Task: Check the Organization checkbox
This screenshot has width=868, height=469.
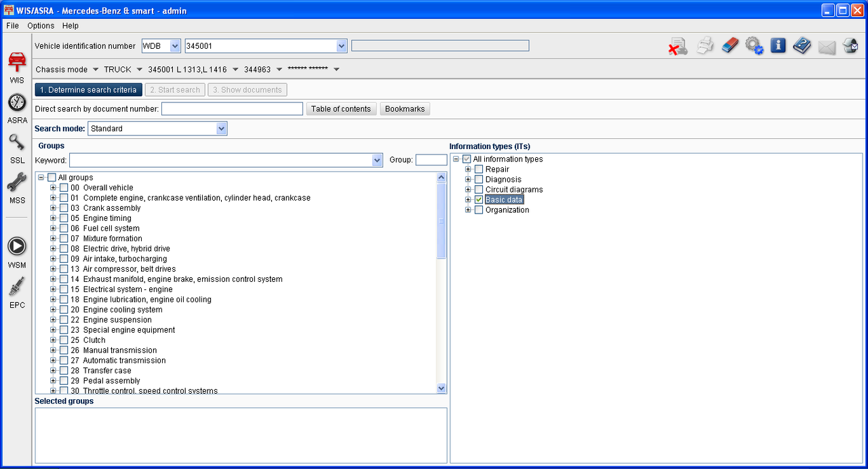Action: (x=479, y=210)
